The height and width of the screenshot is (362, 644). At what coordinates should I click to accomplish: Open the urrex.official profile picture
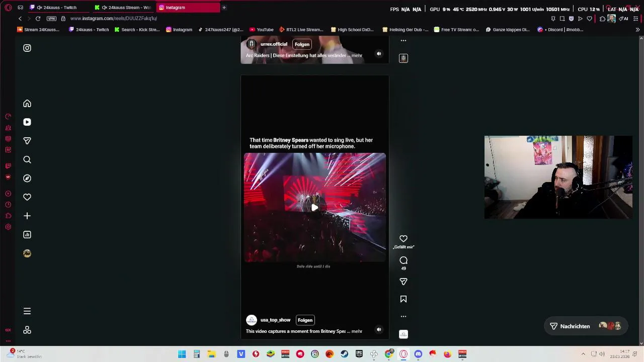252,44
